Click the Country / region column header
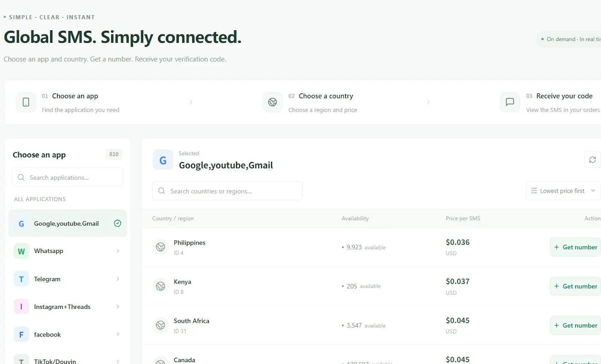601x364 pixels. click(173, 218)
